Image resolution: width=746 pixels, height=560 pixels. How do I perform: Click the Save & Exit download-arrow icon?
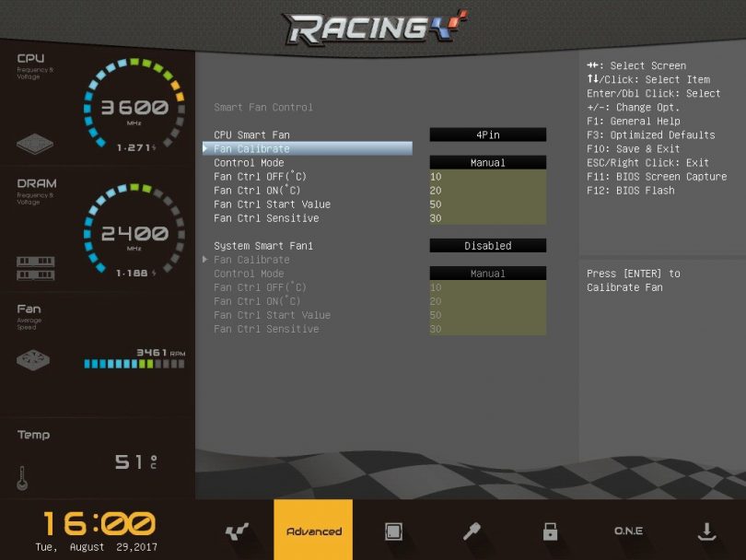coord(706,531)
